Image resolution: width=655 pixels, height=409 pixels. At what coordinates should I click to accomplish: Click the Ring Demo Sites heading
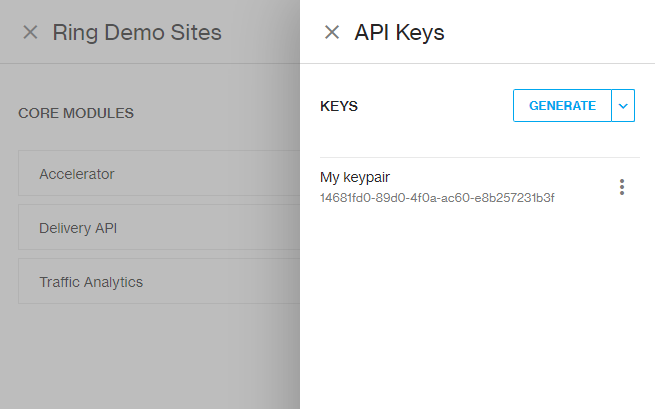[x=137, y=33]
